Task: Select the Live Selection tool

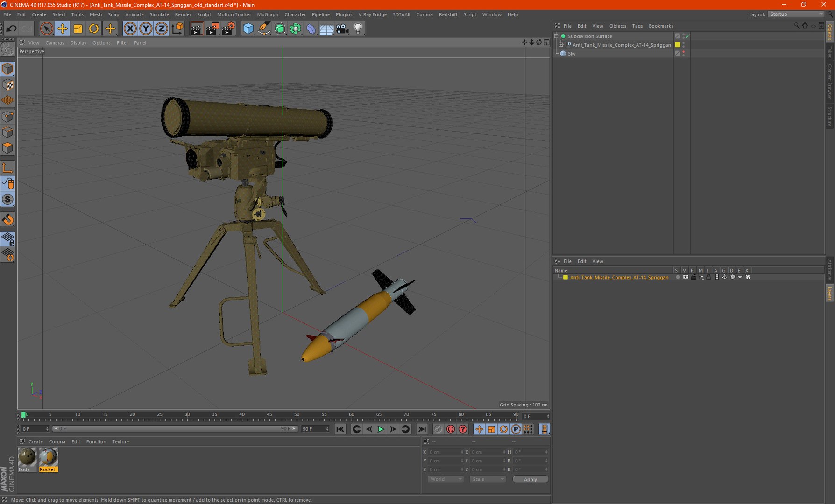Action: click(46, 28)
